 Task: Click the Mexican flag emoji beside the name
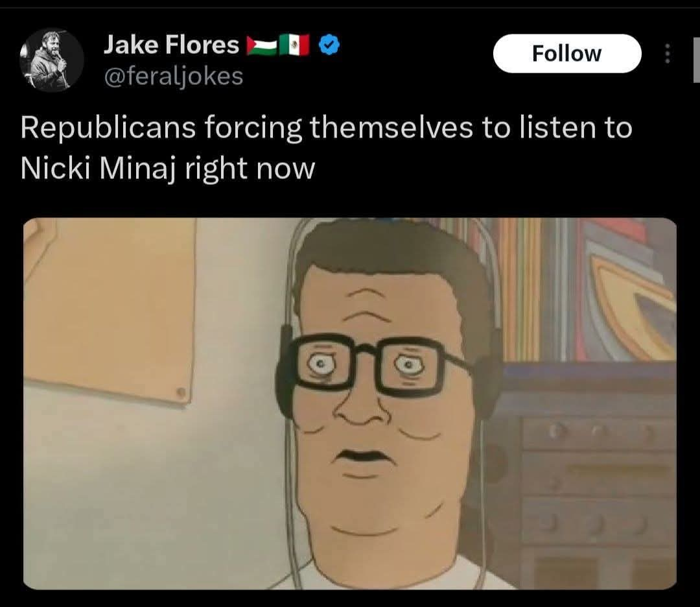[294, 45]
